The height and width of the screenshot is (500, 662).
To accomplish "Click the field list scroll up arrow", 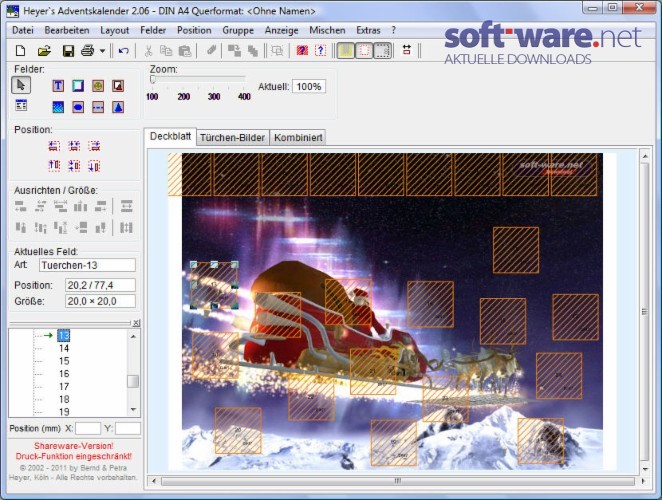I will tap(133, 337).
